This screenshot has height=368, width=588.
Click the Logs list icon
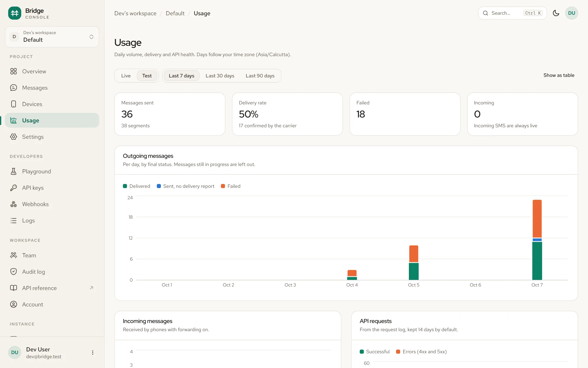[14, 221]
